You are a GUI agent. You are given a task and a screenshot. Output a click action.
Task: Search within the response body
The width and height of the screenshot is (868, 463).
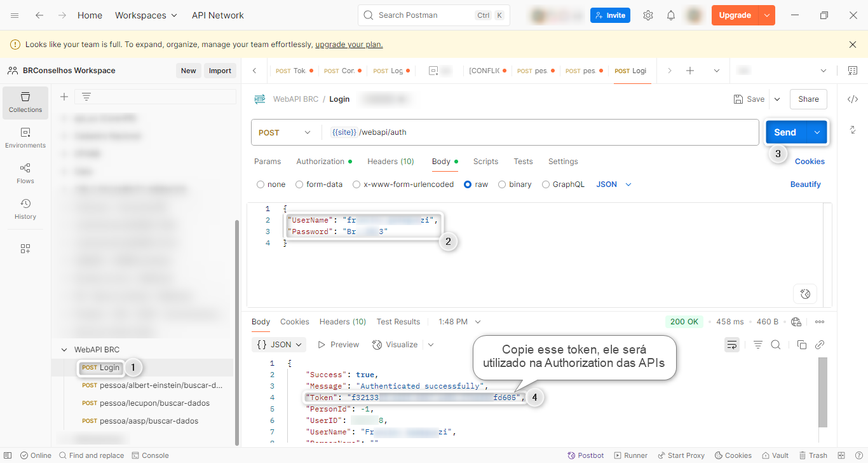776,345
